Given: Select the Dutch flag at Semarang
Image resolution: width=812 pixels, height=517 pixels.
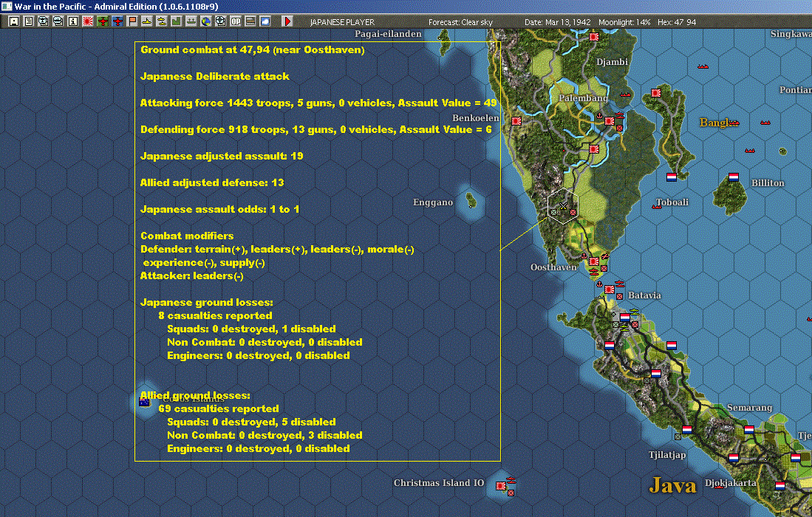Looking at the screenshot, I should 749,430.
